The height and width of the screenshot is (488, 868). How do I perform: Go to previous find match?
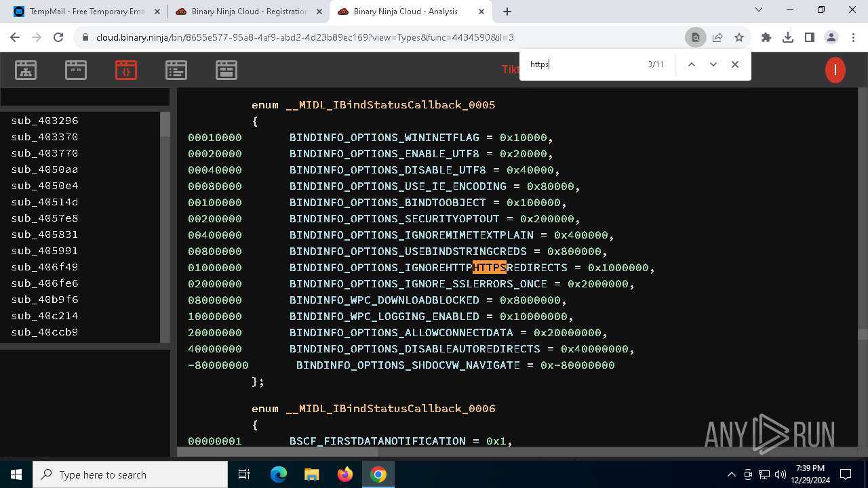pos(691,64)
